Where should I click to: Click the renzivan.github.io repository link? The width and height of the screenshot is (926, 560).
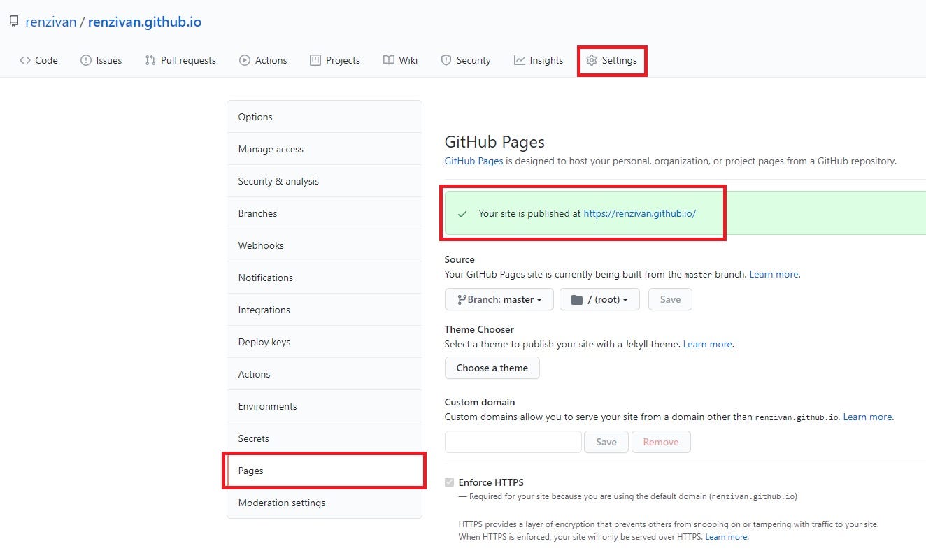point(145,22)
